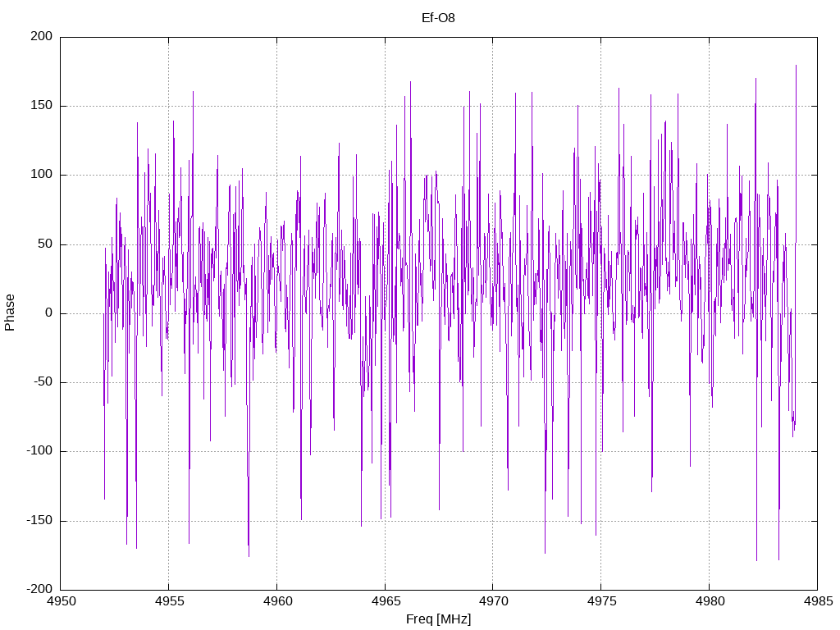Select the Phase y-axis label
840x630 pixels.
click(x=10, y=313)
